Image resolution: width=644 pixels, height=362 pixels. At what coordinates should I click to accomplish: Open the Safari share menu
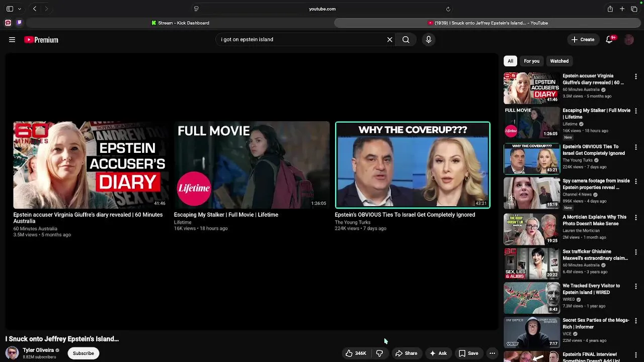pyautogui.click(x=610, y=9)
